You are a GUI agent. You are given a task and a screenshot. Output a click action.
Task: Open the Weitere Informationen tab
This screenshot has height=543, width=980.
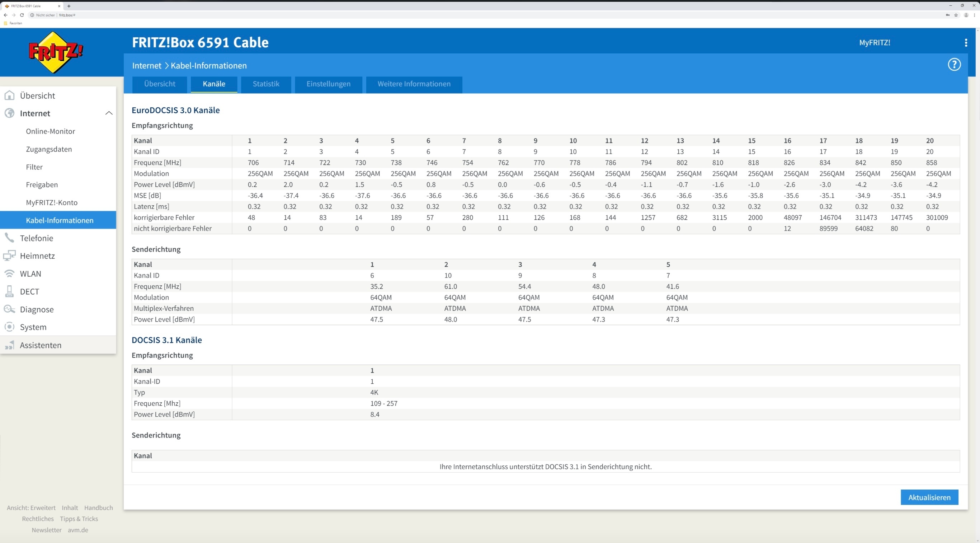(414, 84)
